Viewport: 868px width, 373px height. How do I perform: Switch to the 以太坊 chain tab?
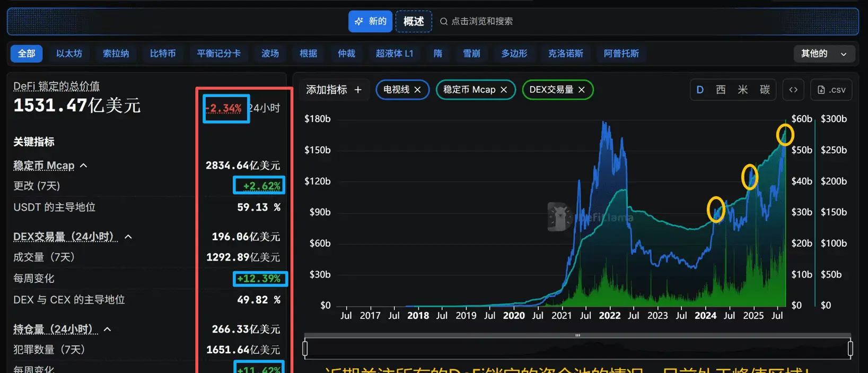click(69, 54)
